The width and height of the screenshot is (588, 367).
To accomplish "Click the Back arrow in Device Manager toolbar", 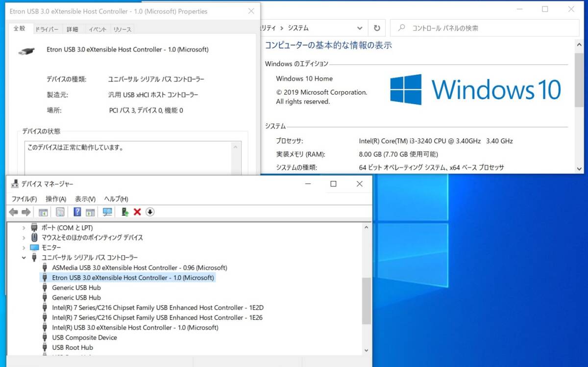I will pyautogui.click(x=13, y=212).
